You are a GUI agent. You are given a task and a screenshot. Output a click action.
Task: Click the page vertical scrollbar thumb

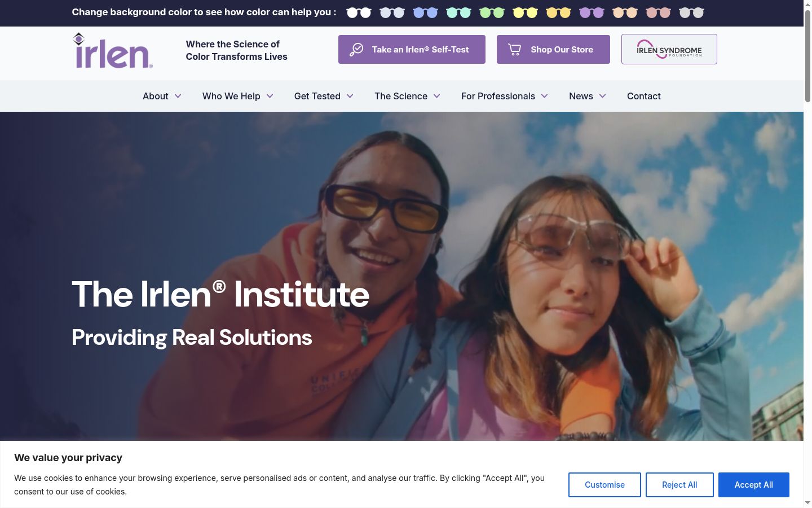tap(807, 55)
